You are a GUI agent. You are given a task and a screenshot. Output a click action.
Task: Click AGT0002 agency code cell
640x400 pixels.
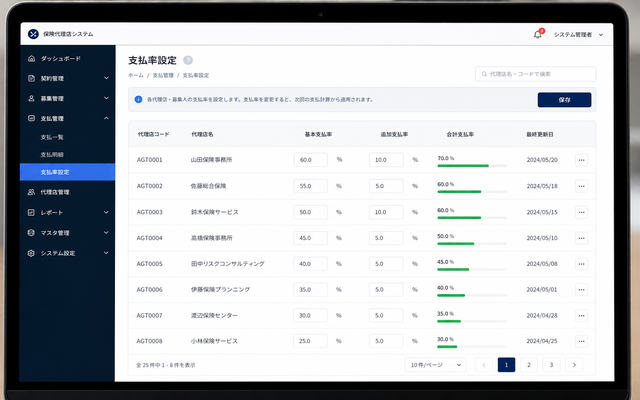tap(149, 186)
